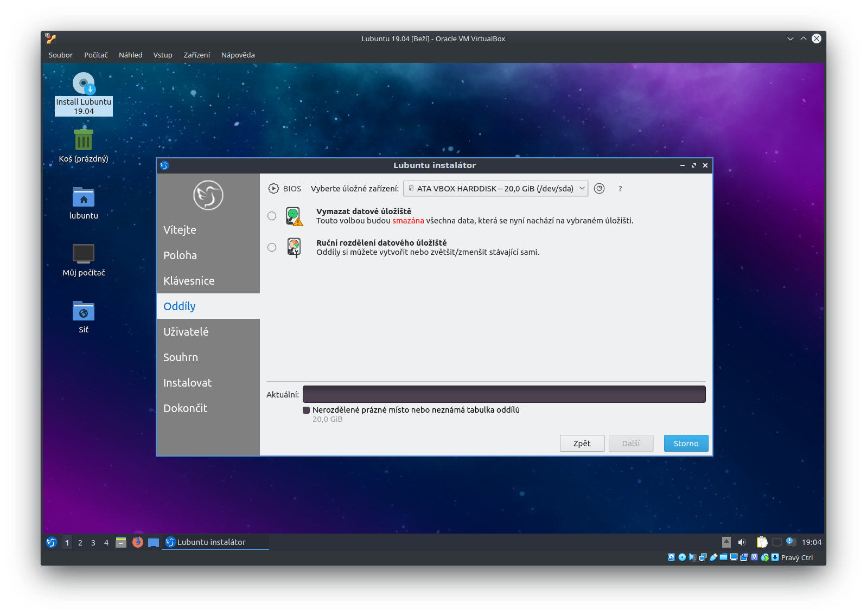Launch the file manager from taskbar
Viewport: 867px width, 616px height.
[x=121, y=542]
